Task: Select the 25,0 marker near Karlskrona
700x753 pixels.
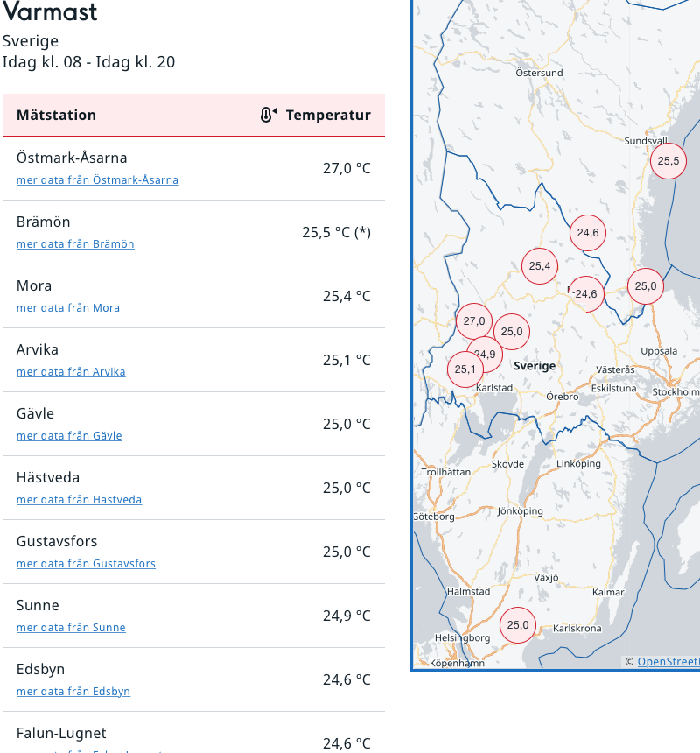Action: pos(518,625)
